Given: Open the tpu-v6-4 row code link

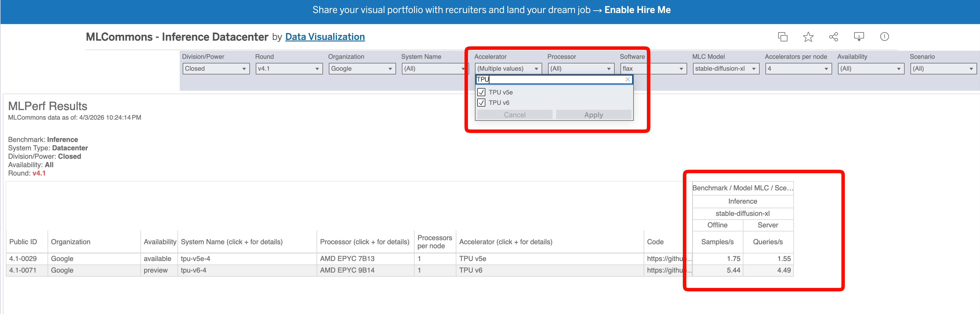Looking at the screenshot, I should (x=668, y=270).
